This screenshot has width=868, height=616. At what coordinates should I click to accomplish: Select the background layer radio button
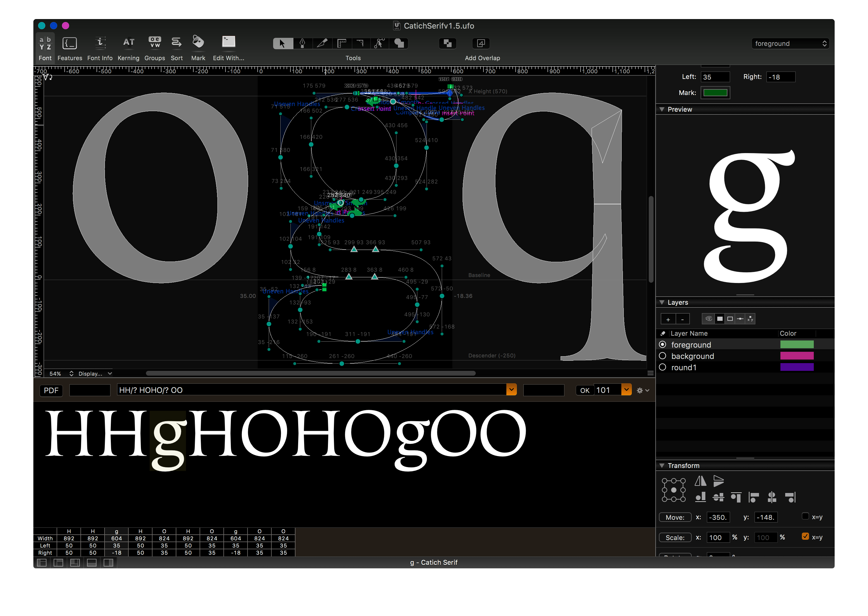pyautogui.click(x=662, y=356)
